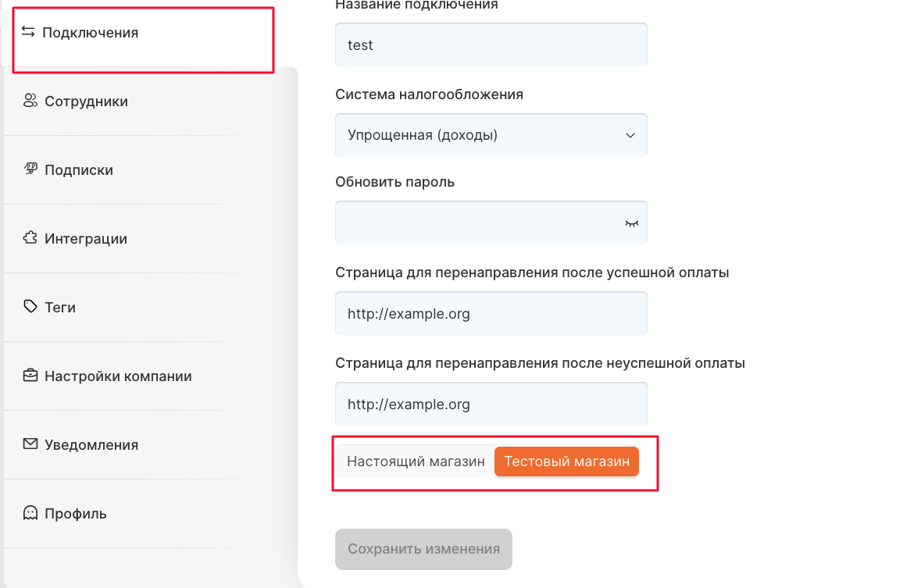This screenshot has width=921, height=588.
Task: Click the Профиль ghost icon
Action: coord(30,513)
